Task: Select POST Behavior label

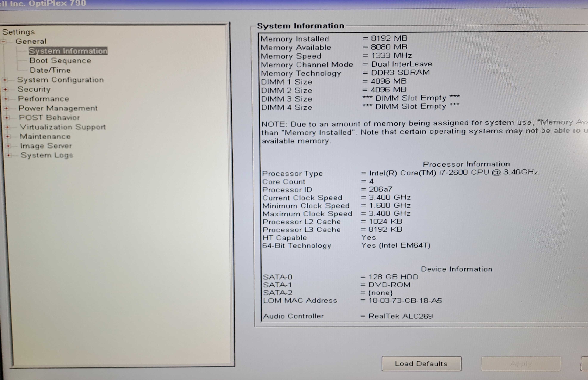Action: (x=49, y=118)
